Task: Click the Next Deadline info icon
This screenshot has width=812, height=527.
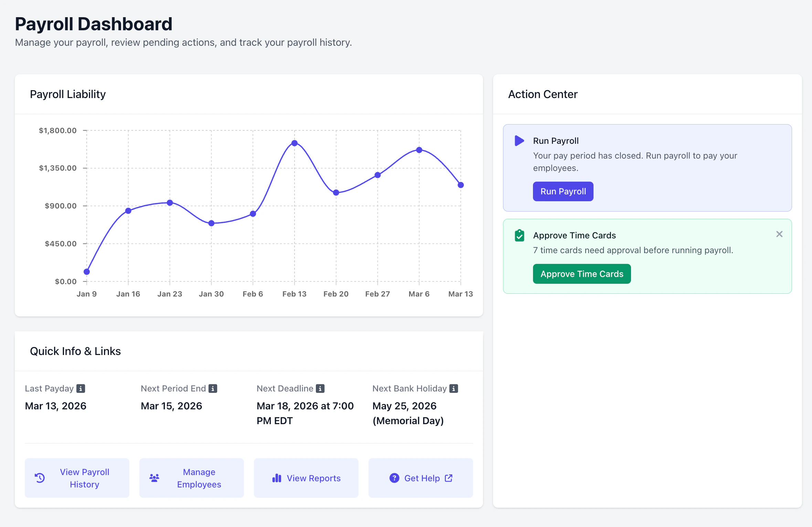Action: tap(320, 388)
